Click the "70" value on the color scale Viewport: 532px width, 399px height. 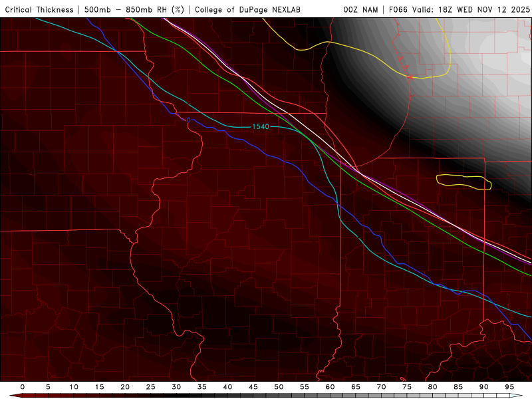coord(381,387)
